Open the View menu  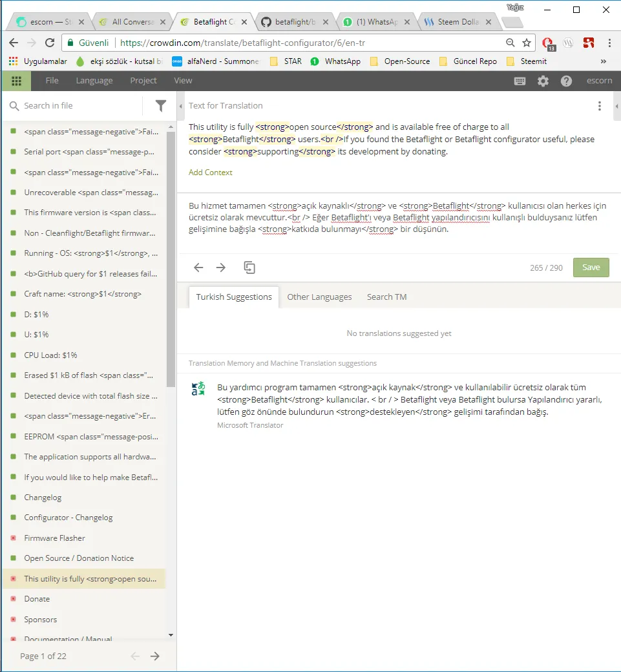(183, 81)
